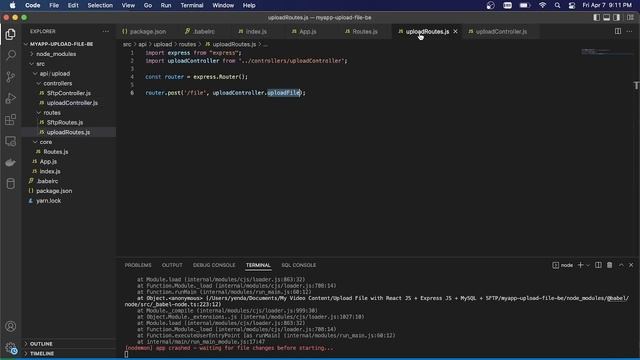Open the terminal launch profile dropdown
640x360 pixels.
(588, 265)
